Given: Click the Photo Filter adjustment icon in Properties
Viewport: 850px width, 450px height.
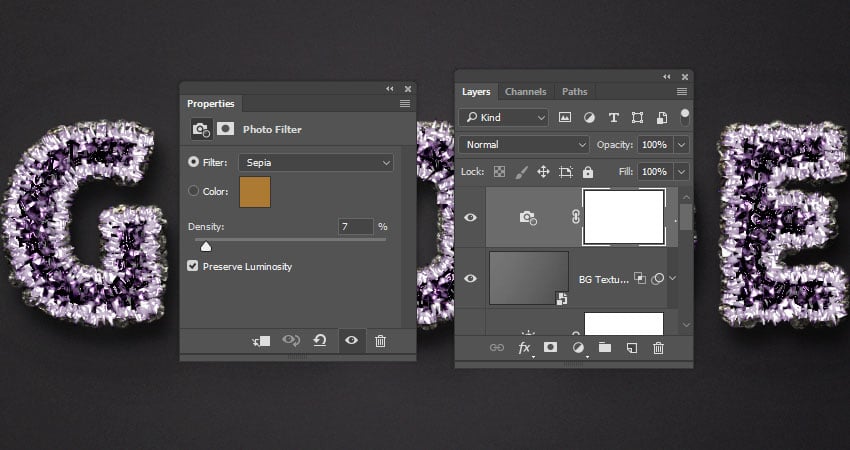Looking at the screenshot, I should point(201,130).
